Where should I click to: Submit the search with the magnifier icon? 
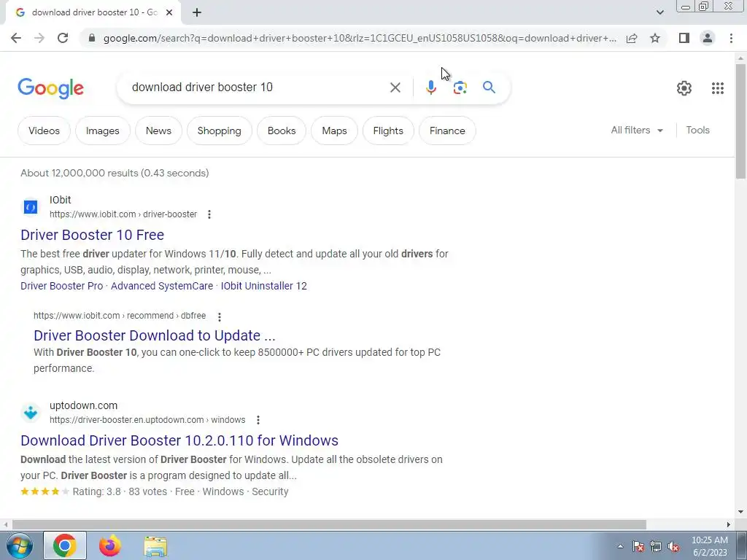pos(489,87)
